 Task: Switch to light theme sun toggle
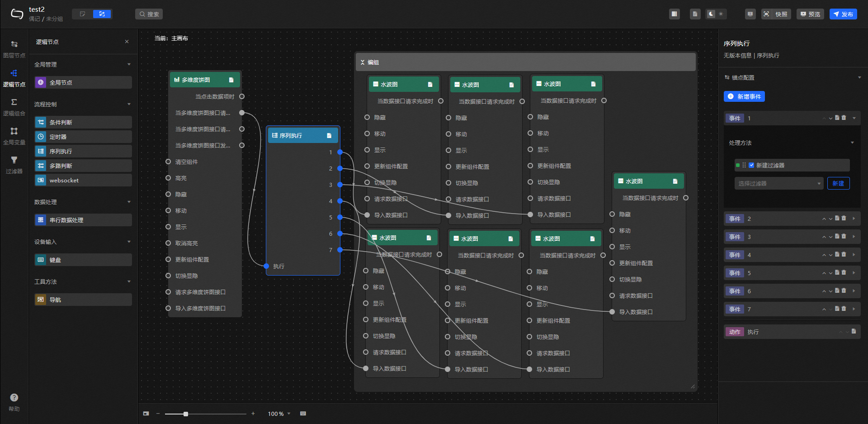coord(721,14)
